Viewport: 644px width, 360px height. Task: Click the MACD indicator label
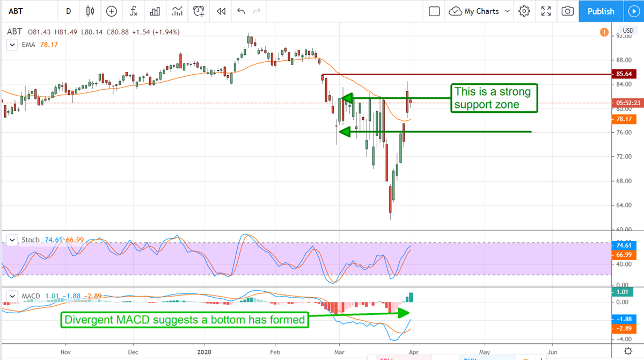[x=31, y=296]
